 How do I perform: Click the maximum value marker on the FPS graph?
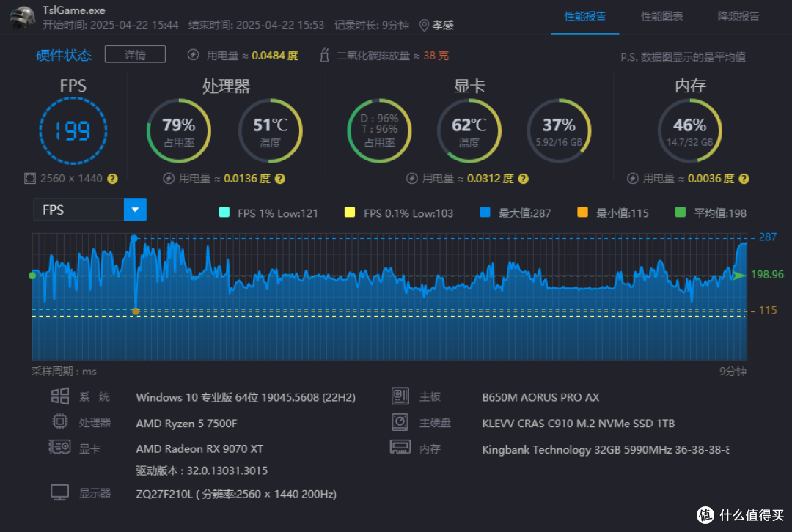point(134,237)
